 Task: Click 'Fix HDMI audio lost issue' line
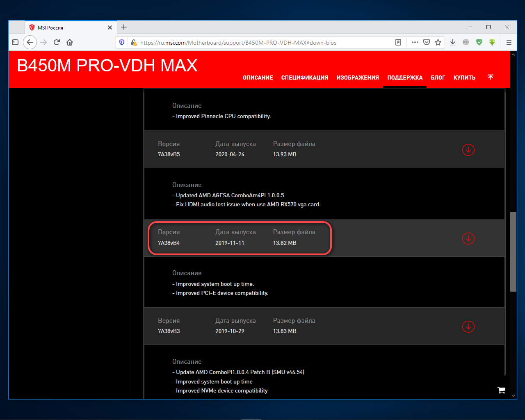coord(247,204)
